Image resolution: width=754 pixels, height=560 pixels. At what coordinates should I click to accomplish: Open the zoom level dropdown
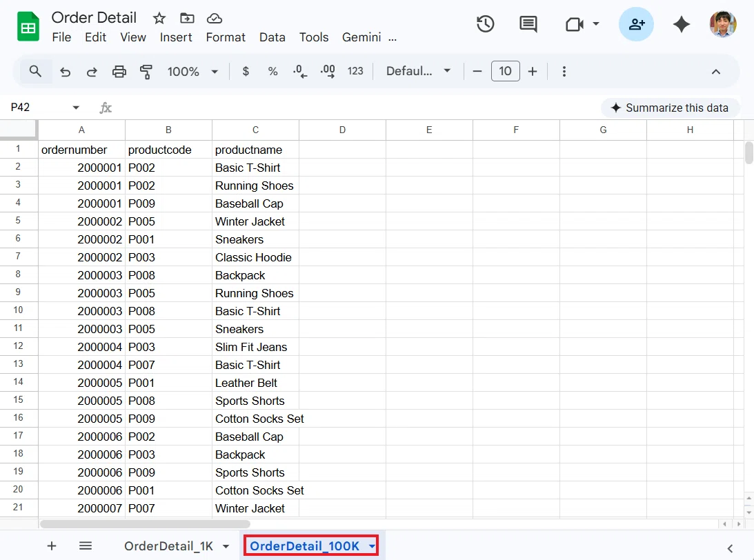click(x=192, y=72)
